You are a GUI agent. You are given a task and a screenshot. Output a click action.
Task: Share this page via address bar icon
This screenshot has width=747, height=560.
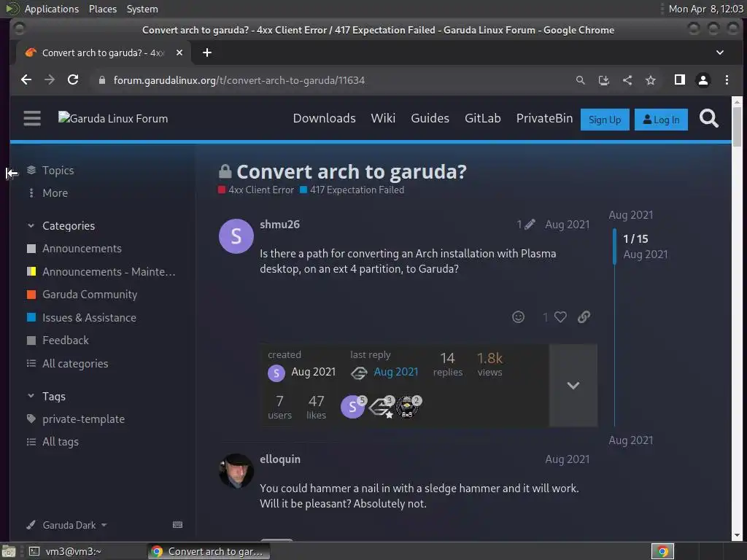tap(627, 80)
